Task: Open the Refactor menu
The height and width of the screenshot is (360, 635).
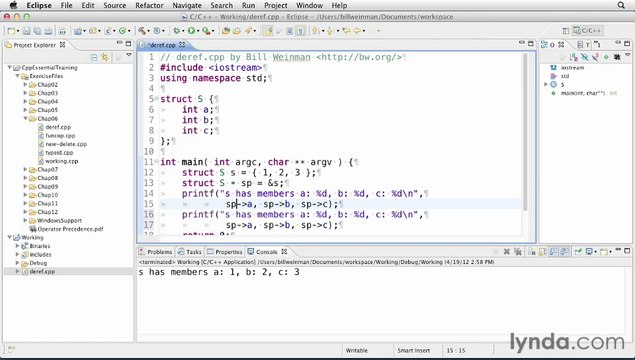Action: pos(149,5)
